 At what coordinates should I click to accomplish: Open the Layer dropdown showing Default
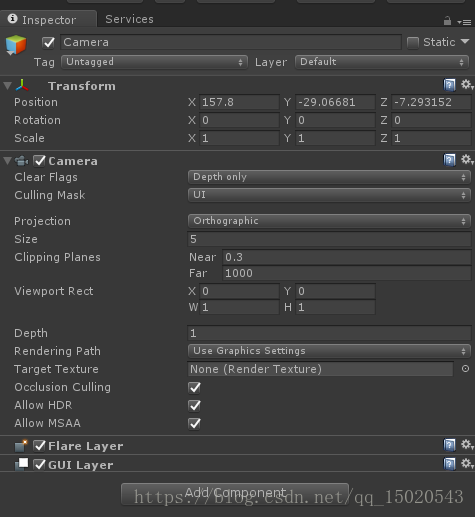(382, 62)
